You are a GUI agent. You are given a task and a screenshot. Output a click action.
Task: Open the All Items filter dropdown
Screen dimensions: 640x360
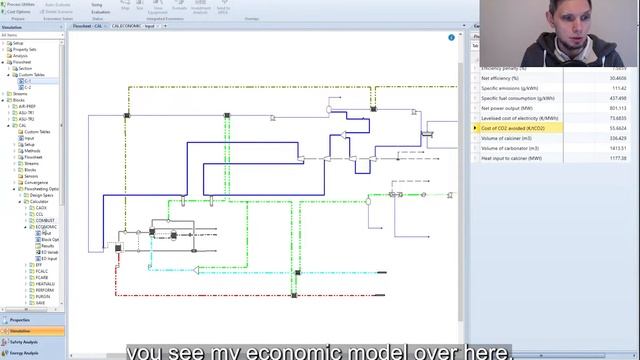tap(62, 36)
